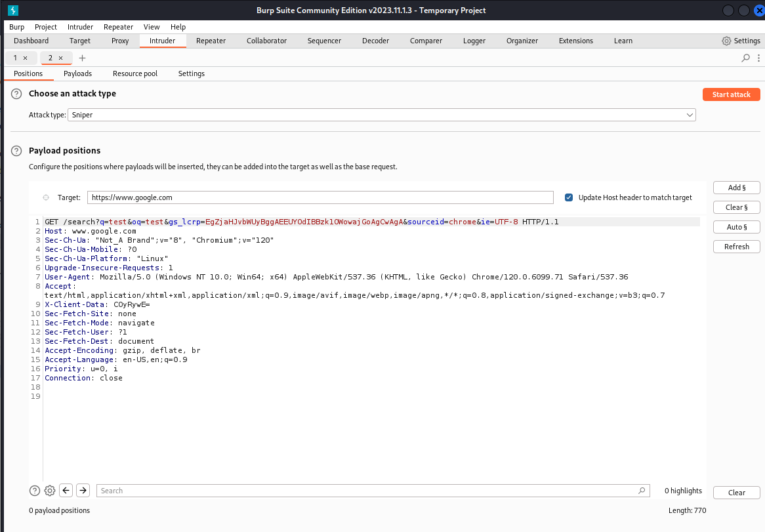The image size is (765, 532).
Task: Open the Intruder menu in the menu bar
Action: pos(80,27)
